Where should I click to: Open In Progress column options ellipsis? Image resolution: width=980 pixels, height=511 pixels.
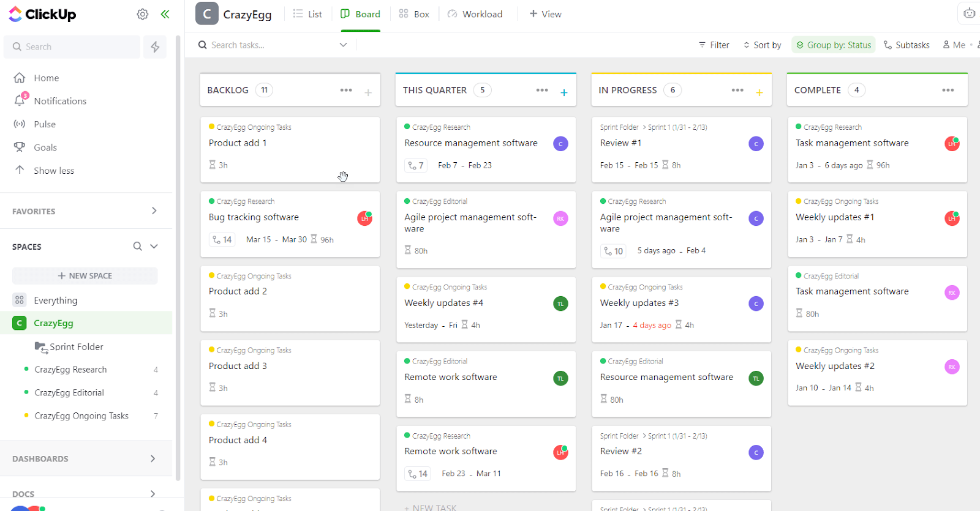(x=737, y=90)
